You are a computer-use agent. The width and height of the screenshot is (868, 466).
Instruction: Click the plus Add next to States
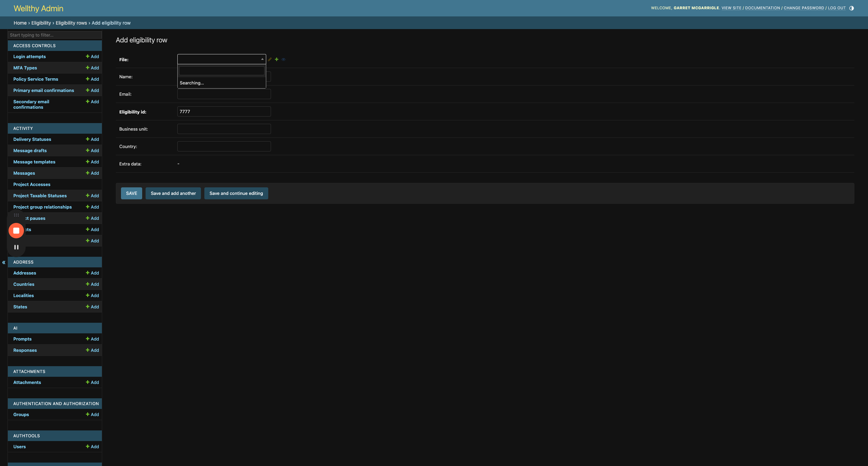tap(92, 307)
